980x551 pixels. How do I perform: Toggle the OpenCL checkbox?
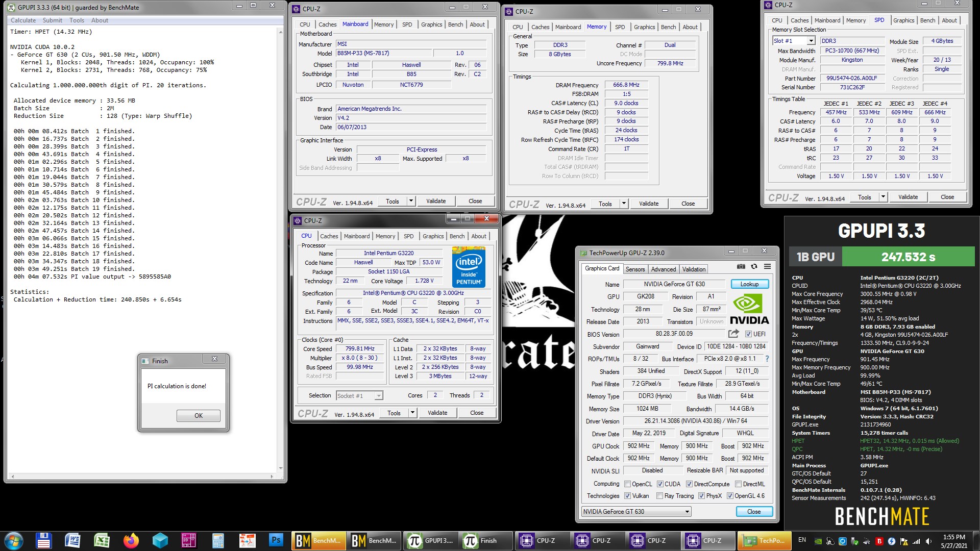pos(627,484)
